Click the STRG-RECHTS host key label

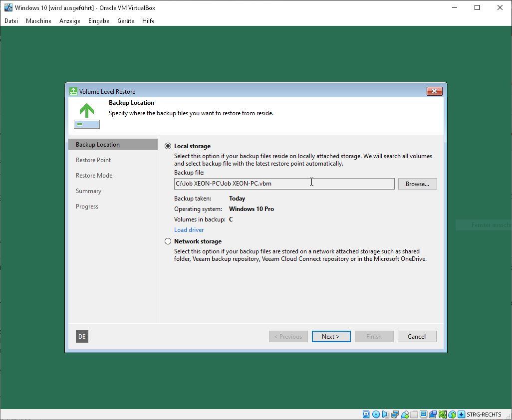point(484,415)
